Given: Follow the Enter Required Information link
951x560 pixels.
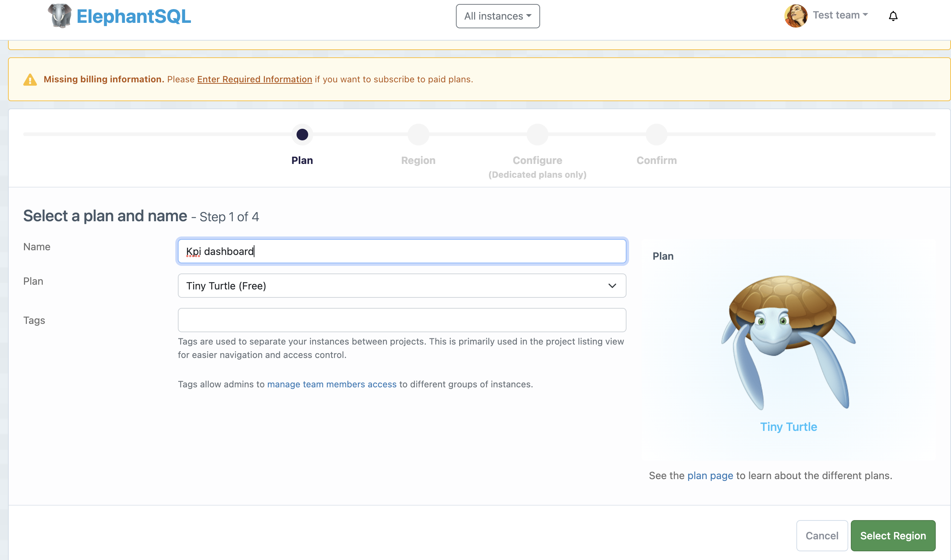Looking at the screenshot, I should pyautogui.click(x=254, y=79).
